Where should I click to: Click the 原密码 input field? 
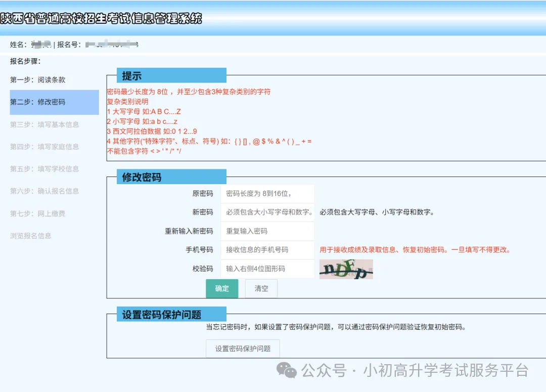point(267,194)
